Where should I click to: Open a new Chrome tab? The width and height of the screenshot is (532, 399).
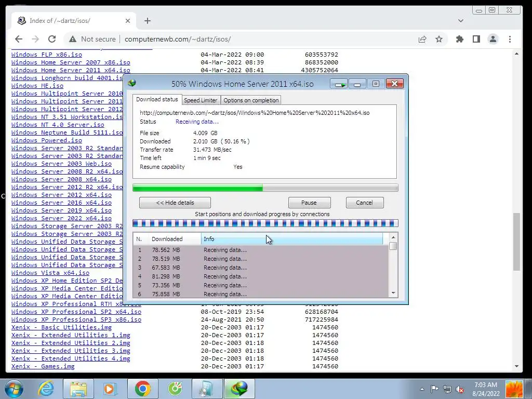(147, 21)
